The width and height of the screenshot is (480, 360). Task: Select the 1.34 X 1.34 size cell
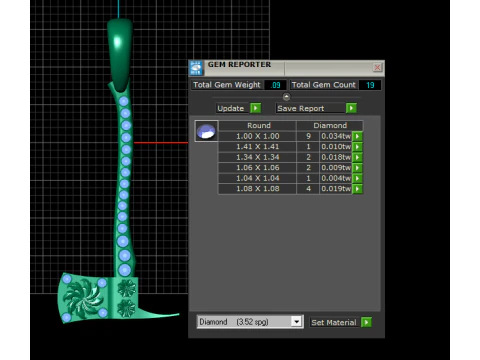click(x=257, y=157)
